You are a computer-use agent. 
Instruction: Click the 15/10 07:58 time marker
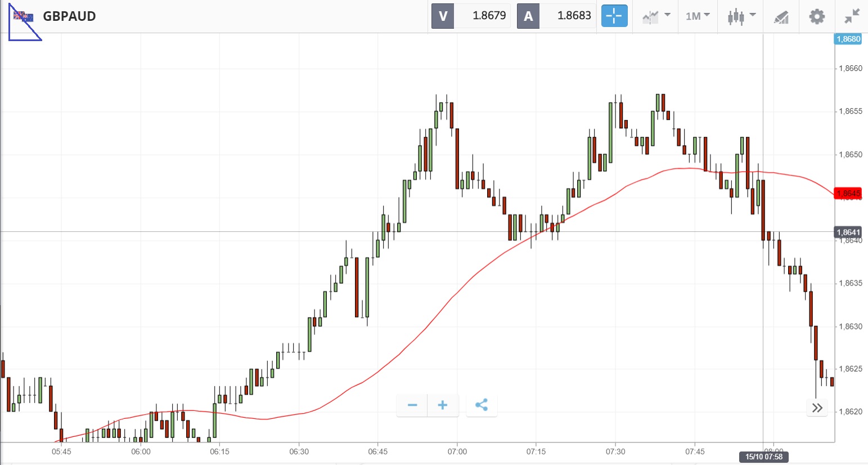763,457
